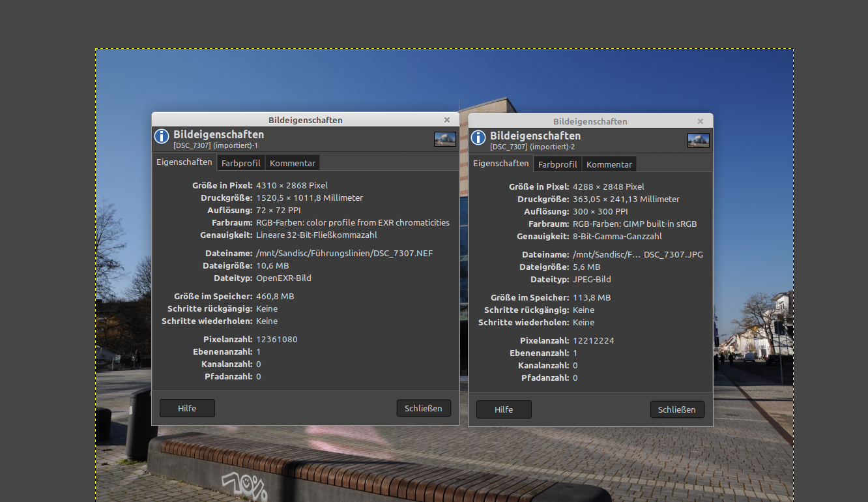This screenshot has width=868, height=502.
Task: Click Hilfe in the (importiert)-2 dialog
Action: point(504,409)
